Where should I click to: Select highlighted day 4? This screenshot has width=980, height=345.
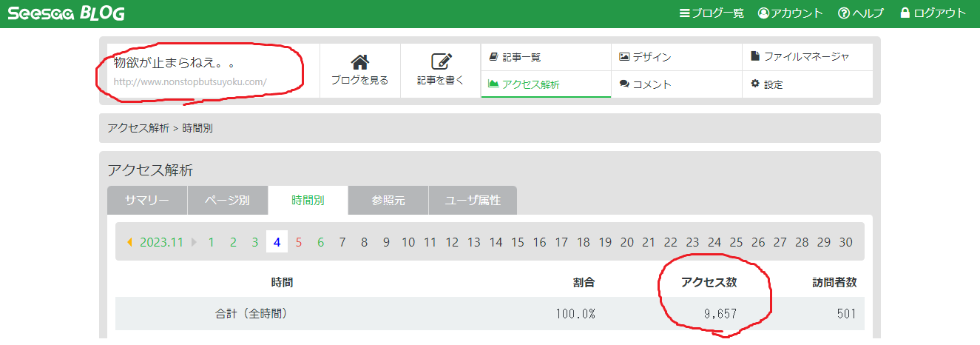(277, 242)
